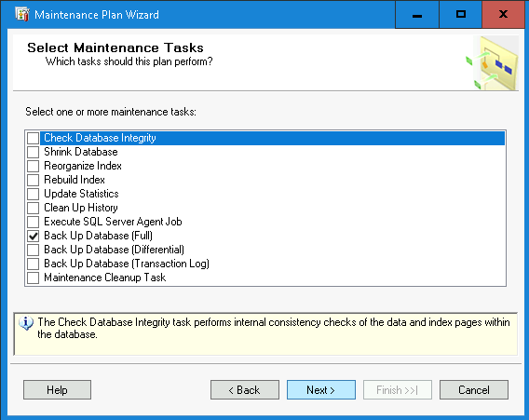
Task: Select the Shrink Database row text
Action: 81,152
